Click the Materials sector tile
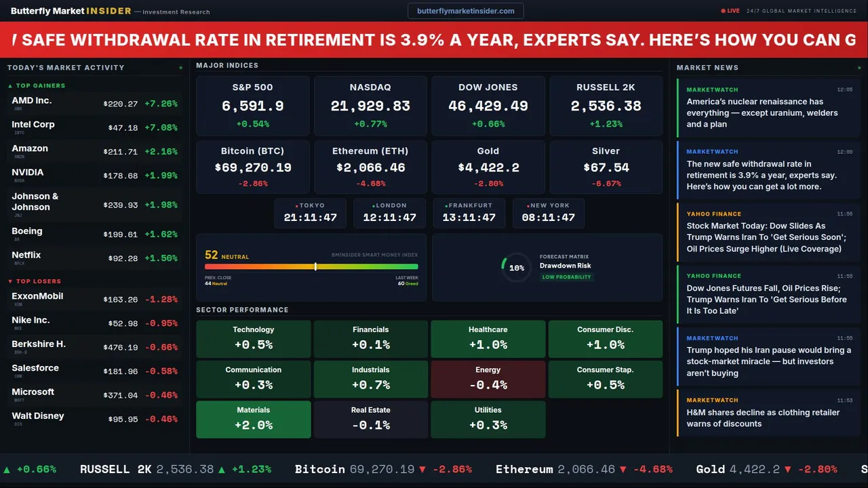The height and width of the screenshot is (488, 868). [253, 420]
